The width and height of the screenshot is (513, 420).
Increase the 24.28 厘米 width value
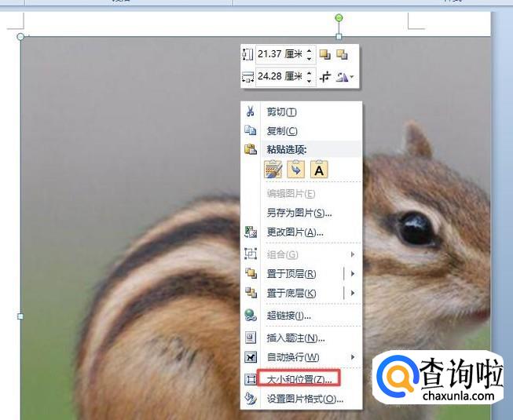pyautogui.click(x=310, y=73)
